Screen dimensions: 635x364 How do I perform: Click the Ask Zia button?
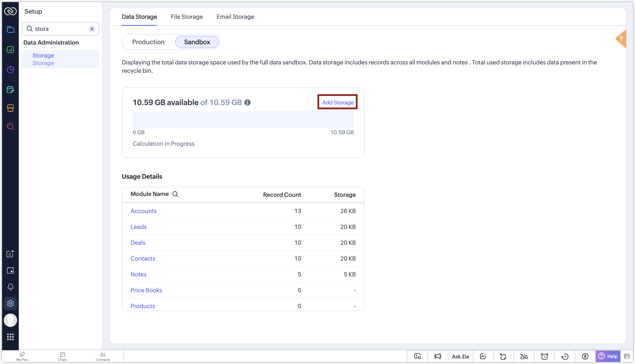click(460, 356)
